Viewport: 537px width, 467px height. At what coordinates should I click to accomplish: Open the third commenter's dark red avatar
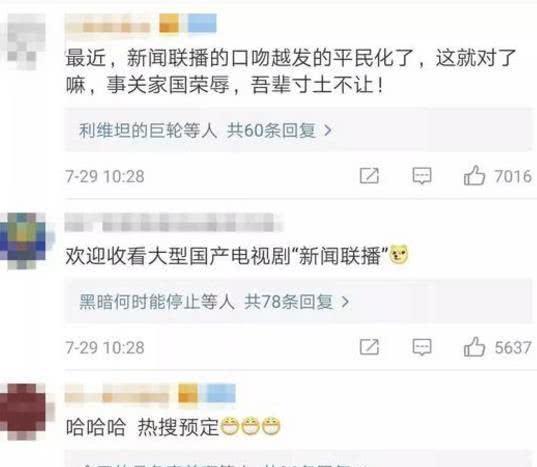[24, 412]
